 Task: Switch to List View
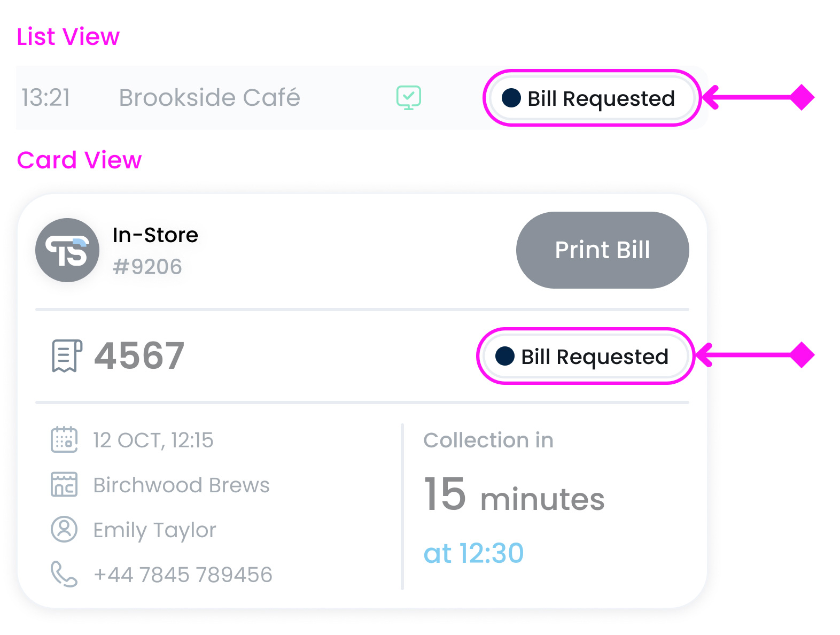pos(68,36)
